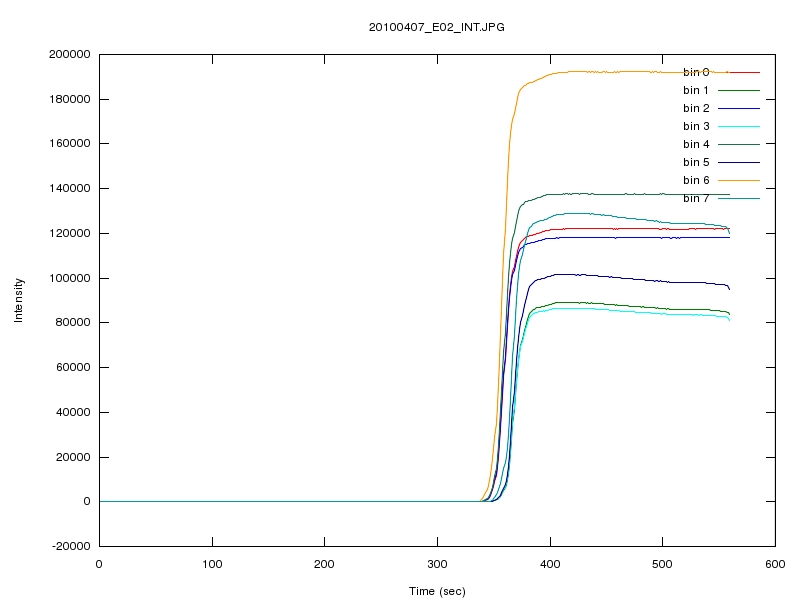The image size is (800, 600).
Task: Click the red bin 0 legend line sample
Action: pos(739,72)
